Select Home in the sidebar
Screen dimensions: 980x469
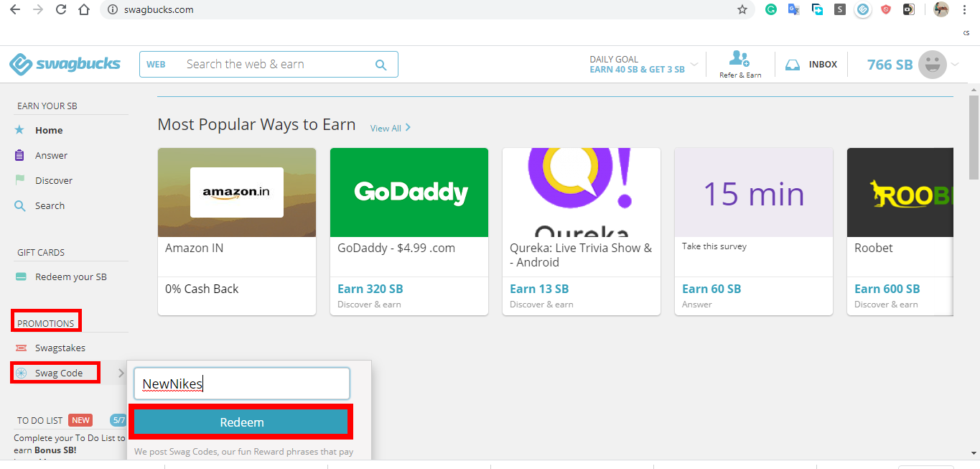[49, 130]
